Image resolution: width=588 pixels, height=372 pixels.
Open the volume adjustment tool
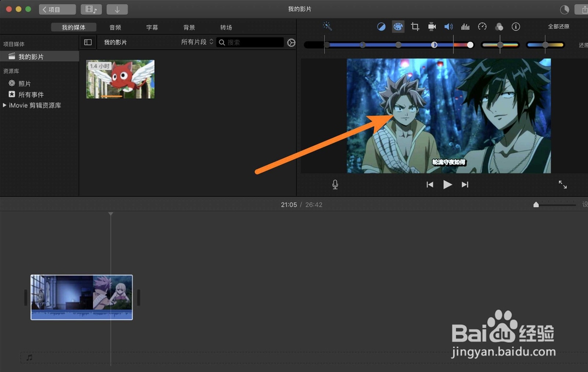(x=447, y=26)
